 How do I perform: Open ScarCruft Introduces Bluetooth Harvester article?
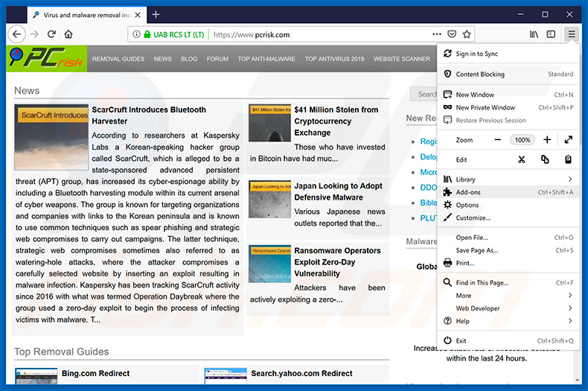(149, 115)
